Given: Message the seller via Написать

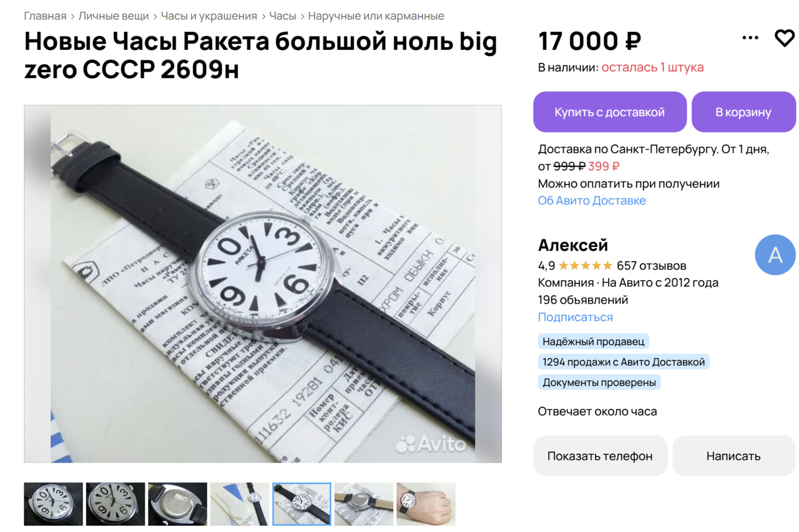Looking at the screenshot, I should coord(733,456).
